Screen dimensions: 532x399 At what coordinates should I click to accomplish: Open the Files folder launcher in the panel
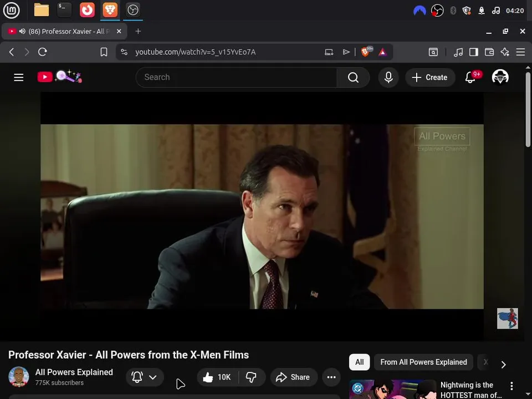coord(42,10)
